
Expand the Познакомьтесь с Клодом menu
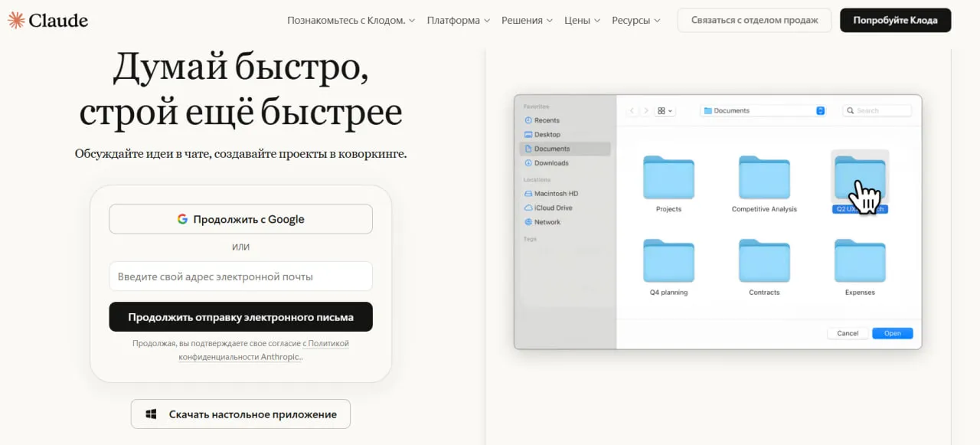[x=351, y=21]
